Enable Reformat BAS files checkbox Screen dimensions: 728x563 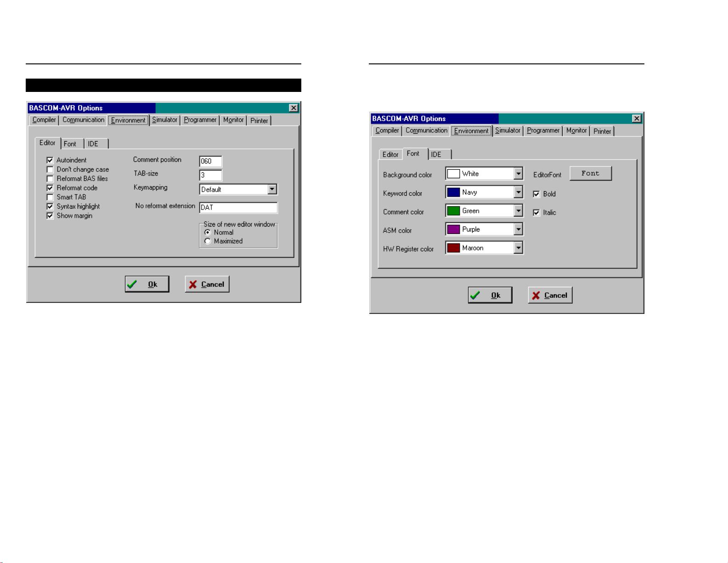tap(50, 179)
